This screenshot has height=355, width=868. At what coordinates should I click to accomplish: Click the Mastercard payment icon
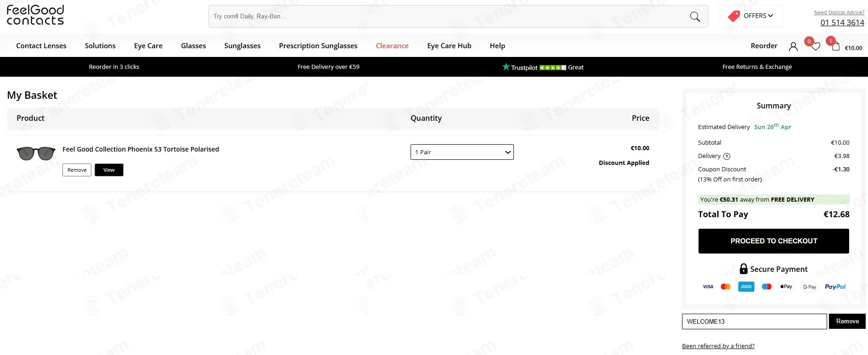pos(726,287)
